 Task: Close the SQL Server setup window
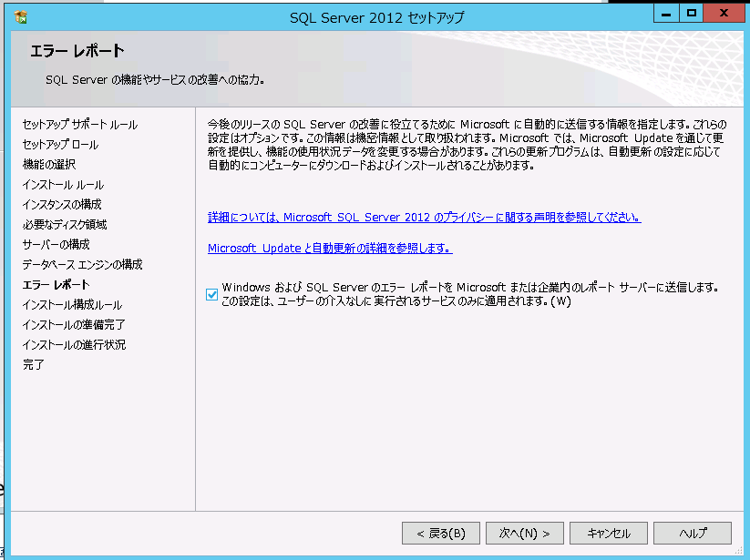click(x=724, y=14)
